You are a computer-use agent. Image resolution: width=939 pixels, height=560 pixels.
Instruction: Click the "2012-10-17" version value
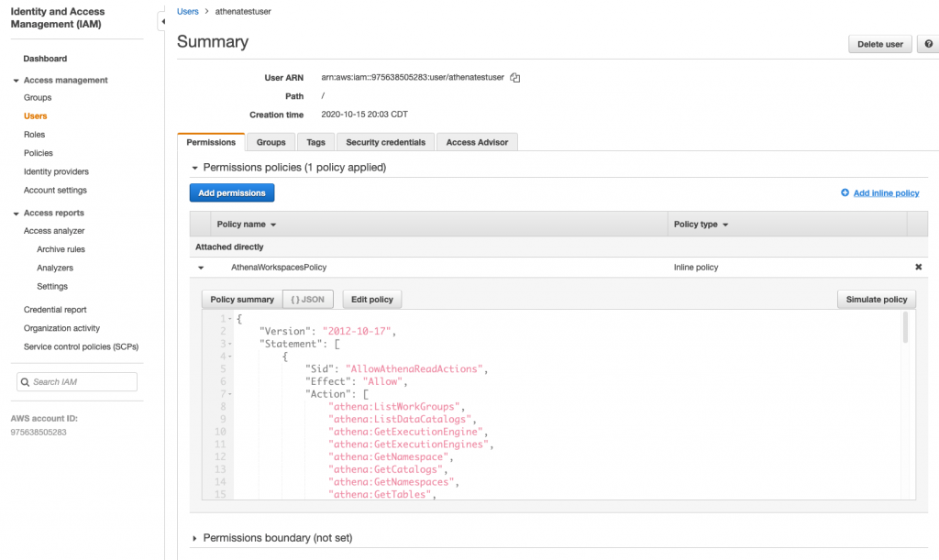tap(357, 332)
